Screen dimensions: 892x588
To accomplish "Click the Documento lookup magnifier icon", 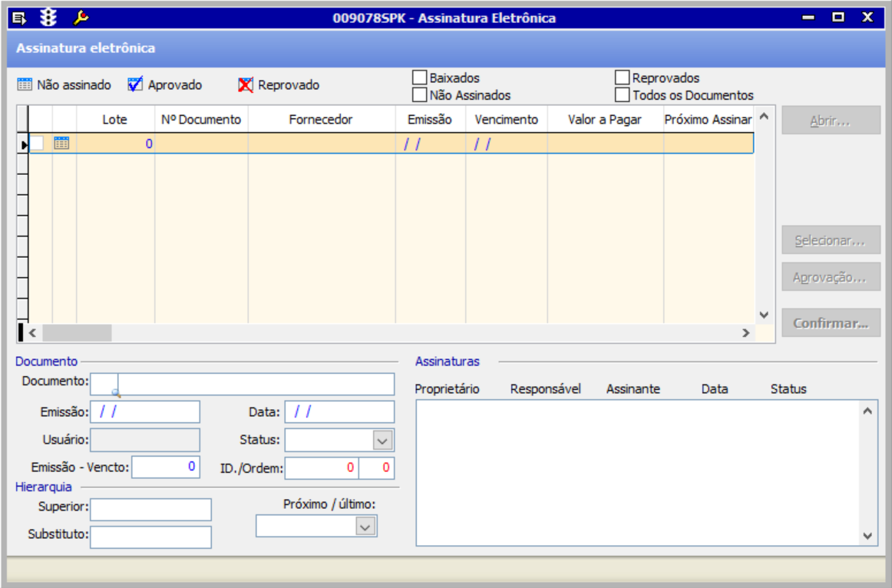I will [117, 391].
